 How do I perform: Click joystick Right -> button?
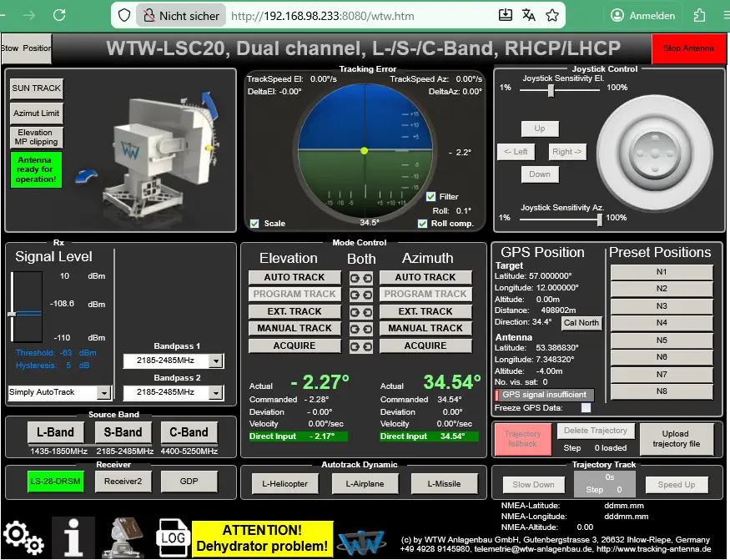pos(567,152)
